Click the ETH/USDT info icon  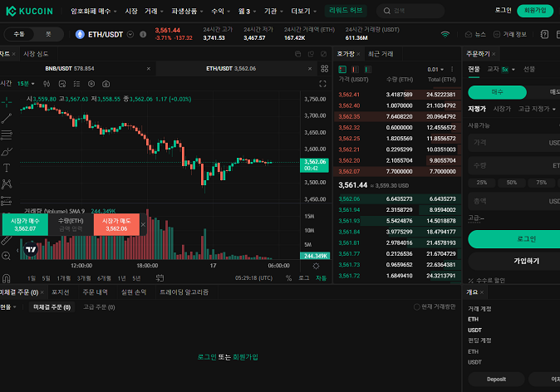[143, 34]
